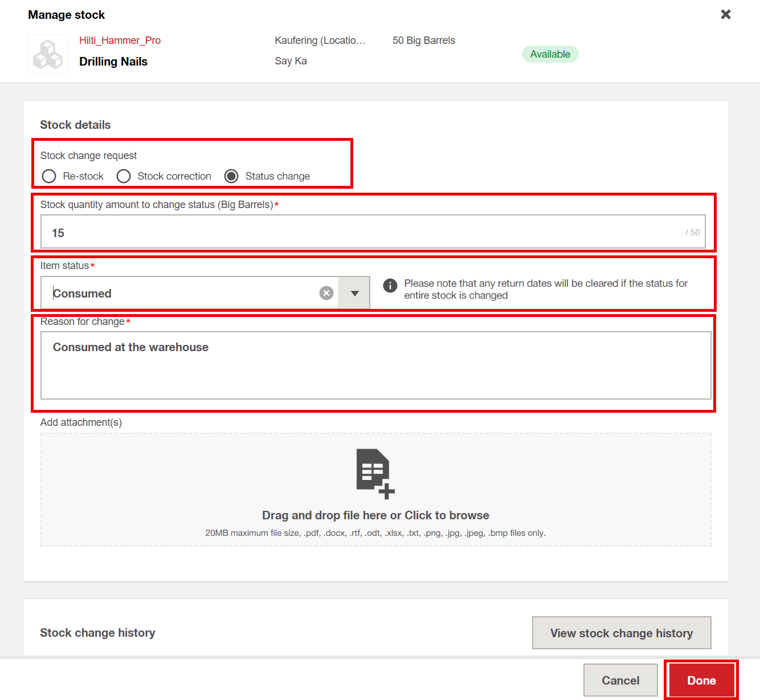Click the Available status badge
Image resolution: width=760 pixels, height=700 pixels.
550,54
